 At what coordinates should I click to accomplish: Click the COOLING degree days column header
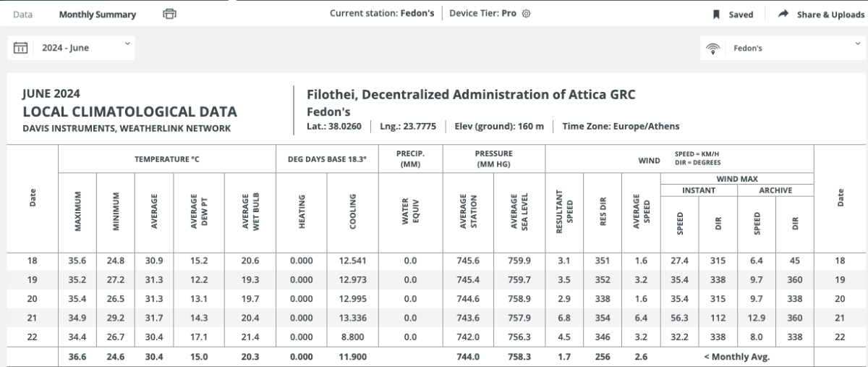(353, 211)
